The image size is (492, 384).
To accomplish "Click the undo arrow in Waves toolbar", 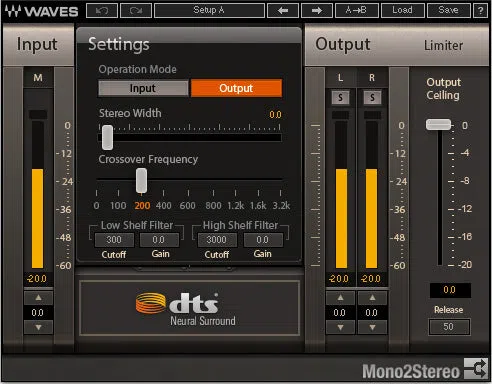I will point(102,11).
